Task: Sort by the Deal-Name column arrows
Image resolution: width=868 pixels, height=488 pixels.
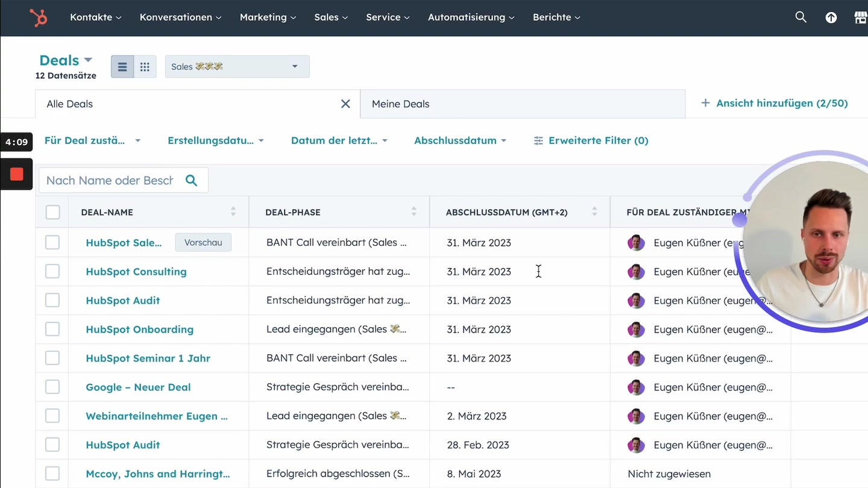Action: click(x=233, y=212)
